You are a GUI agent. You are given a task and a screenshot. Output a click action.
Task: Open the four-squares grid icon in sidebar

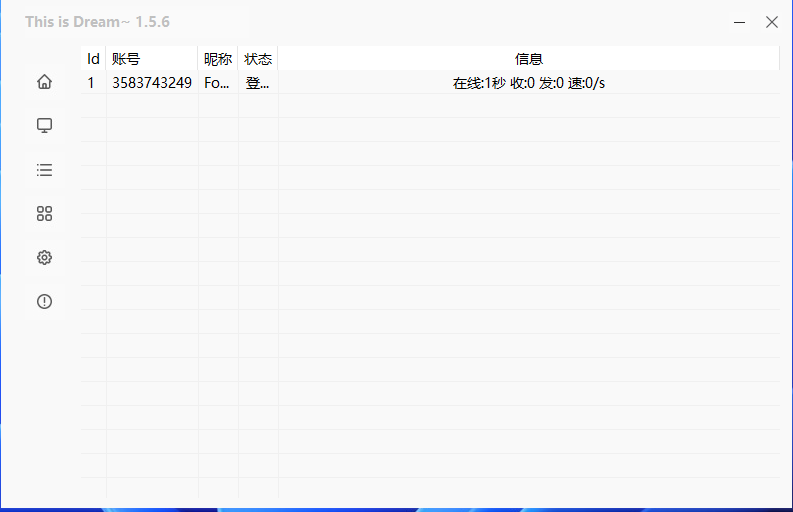click(x=44, y=214)
